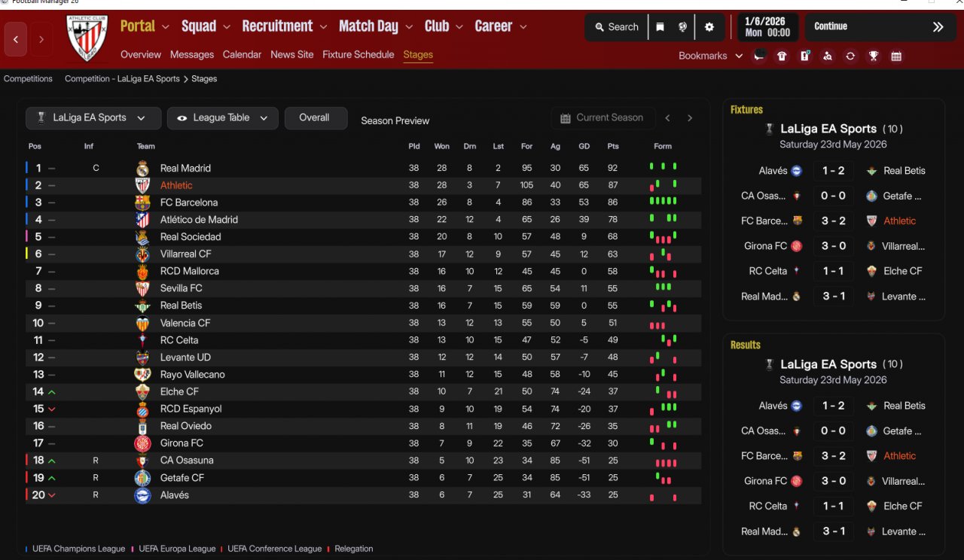964x560 pixels.
Task: Open Athletic in the league table row
Action: click(x=176, y=185)
